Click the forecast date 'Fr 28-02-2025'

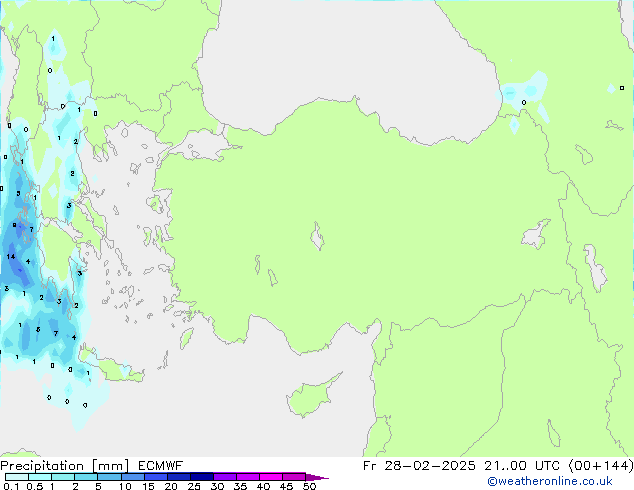[x=419, y=466]
